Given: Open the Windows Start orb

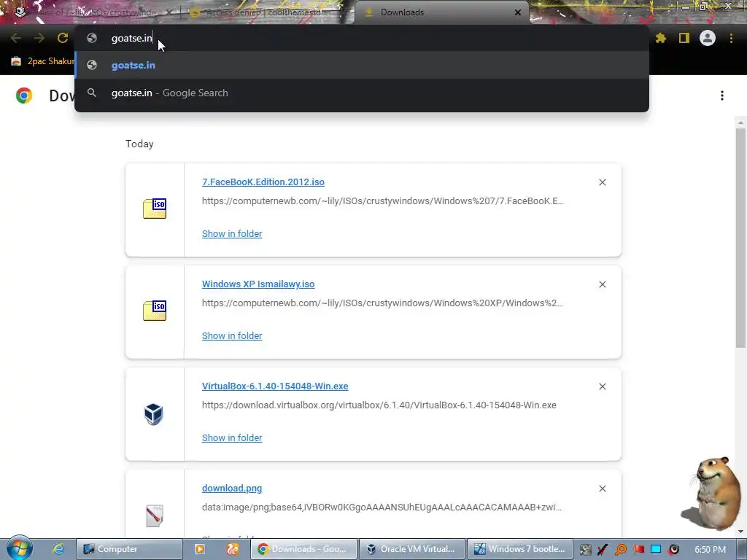Looking at the screenshot, I should [x=19, y=548].
